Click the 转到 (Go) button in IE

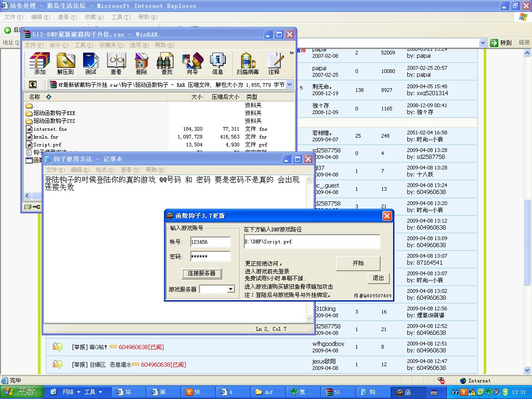(501, 43)
